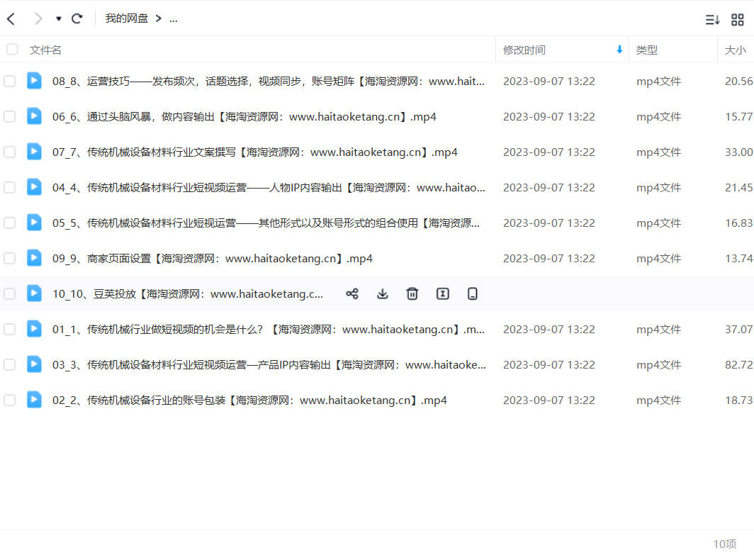The width and height of the screenshot is (754, 560).
Task: Check the box for file 01_1 机会是什么
Action: (x=10, y=329)
